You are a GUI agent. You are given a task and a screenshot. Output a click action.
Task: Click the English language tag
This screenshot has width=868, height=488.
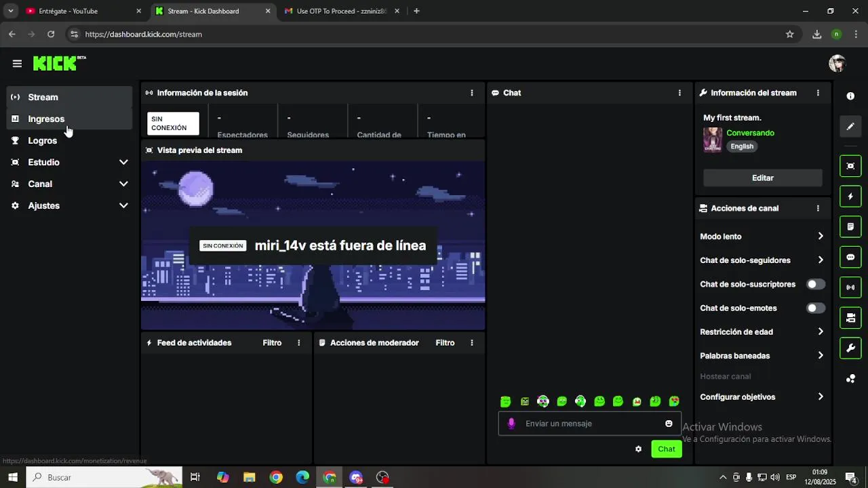click(742, 146)
